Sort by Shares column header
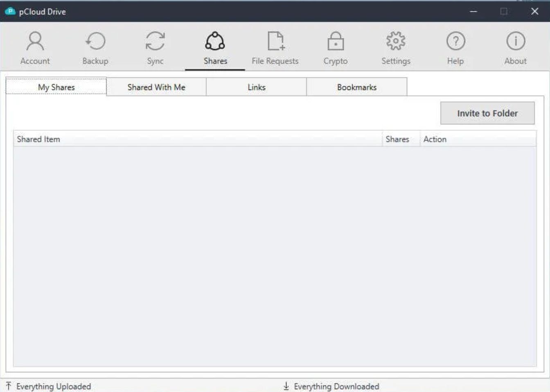This screenshot has width=550, height=392. [401, 139]
